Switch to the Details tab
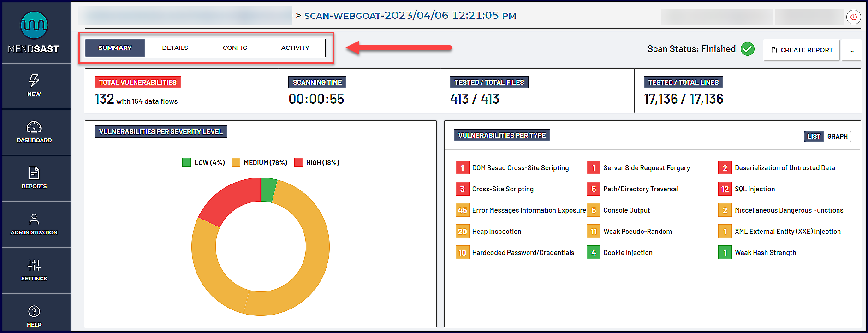Viewport: 868px width, 333px height. point(175,48)
